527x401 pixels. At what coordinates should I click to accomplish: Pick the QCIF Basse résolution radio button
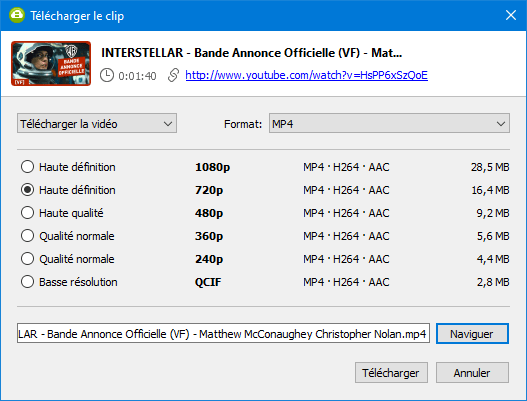coord(27,282)
